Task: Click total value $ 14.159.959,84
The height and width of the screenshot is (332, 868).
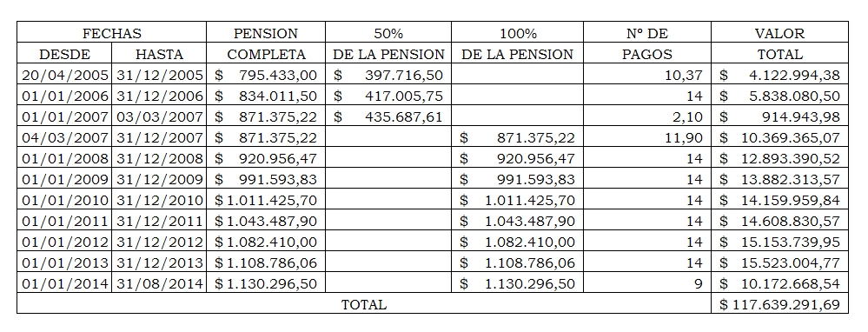Action: [780, 200]
